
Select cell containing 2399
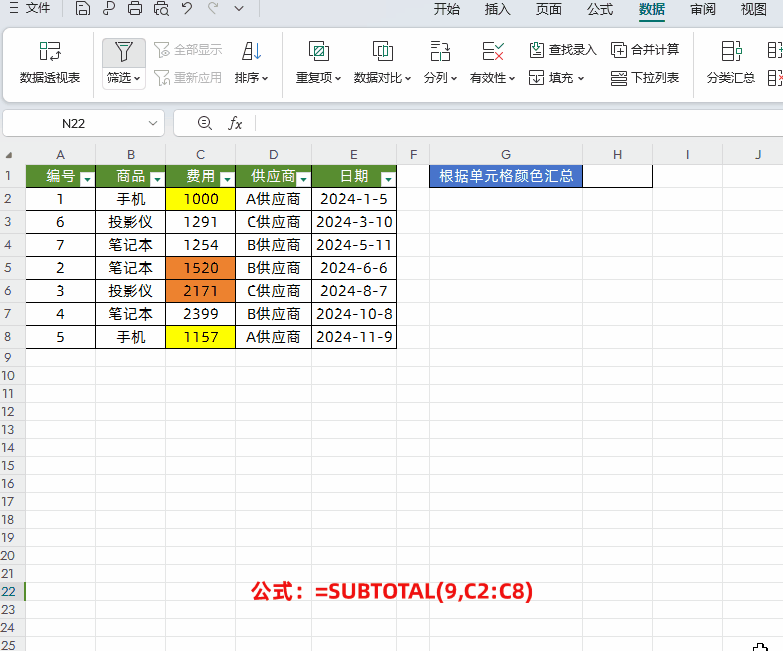200,314
